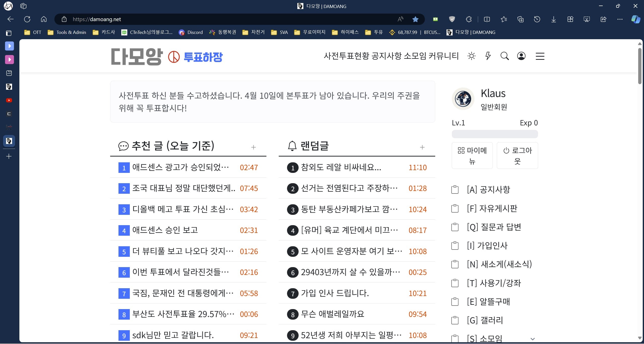Toggle split screen icon in toolbar
This screenshot has width=644, height=344.
(487, 19)
